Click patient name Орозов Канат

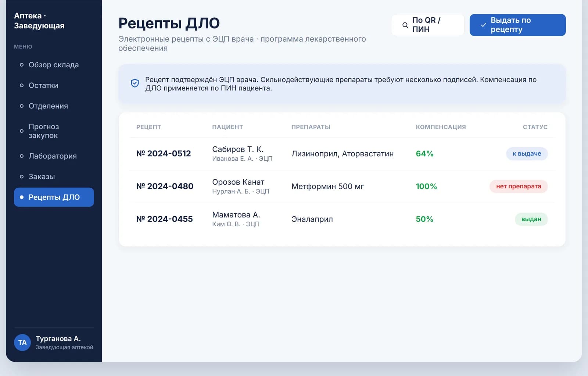[238, 182]
